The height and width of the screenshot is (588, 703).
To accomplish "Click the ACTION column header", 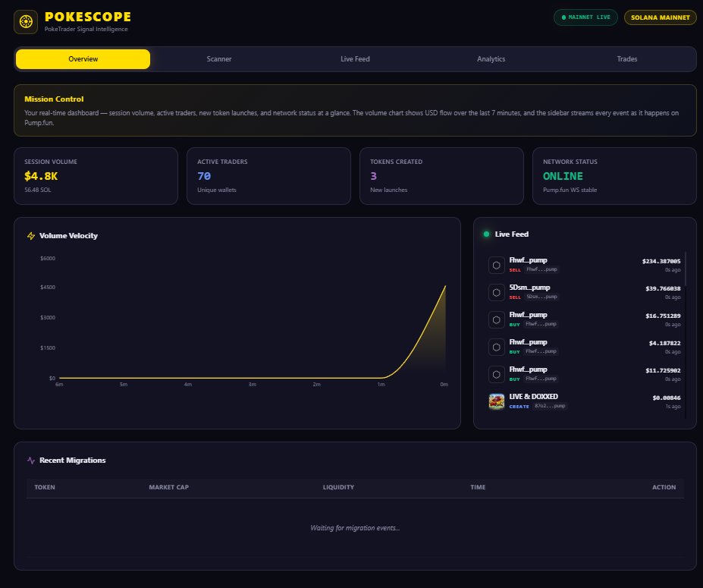I will click(x=664, y=487).
